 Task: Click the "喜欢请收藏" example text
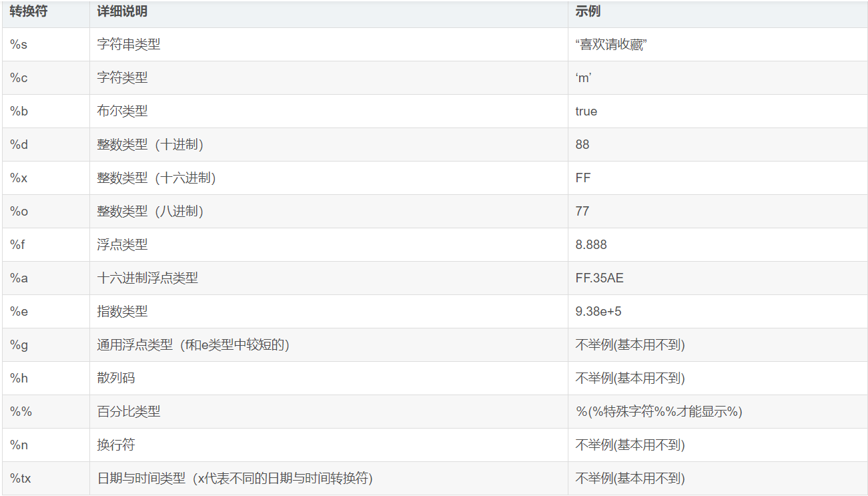(x=612, y=45)
